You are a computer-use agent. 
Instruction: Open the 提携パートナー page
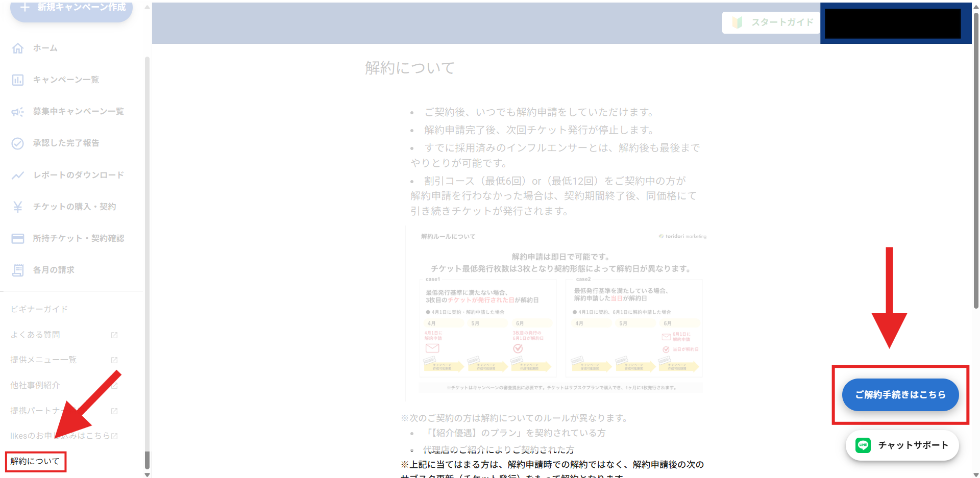[x=114, y=411]
